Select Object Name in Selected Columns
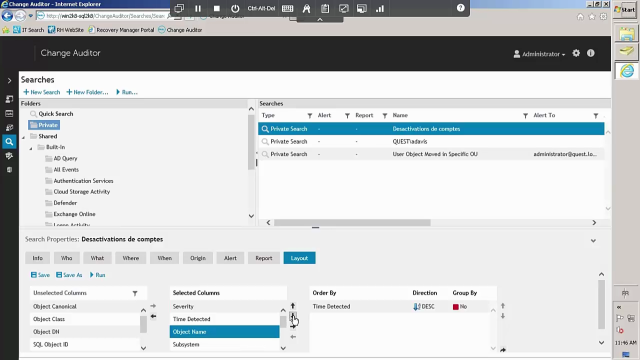This screenshot has height=360, width=640. (224, 332)
